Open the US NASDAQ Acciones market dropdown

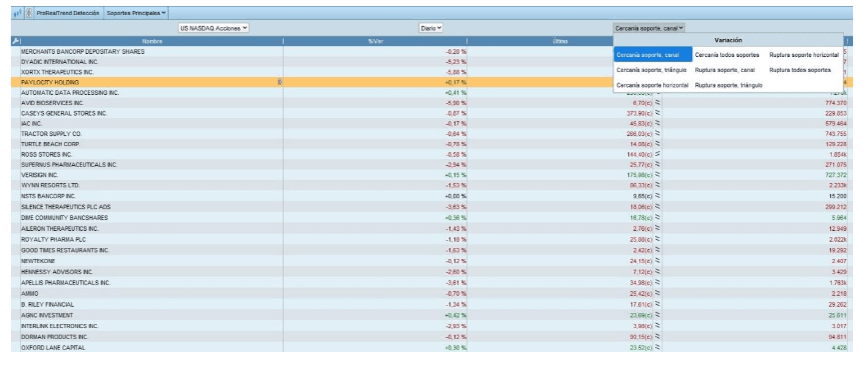213,28
